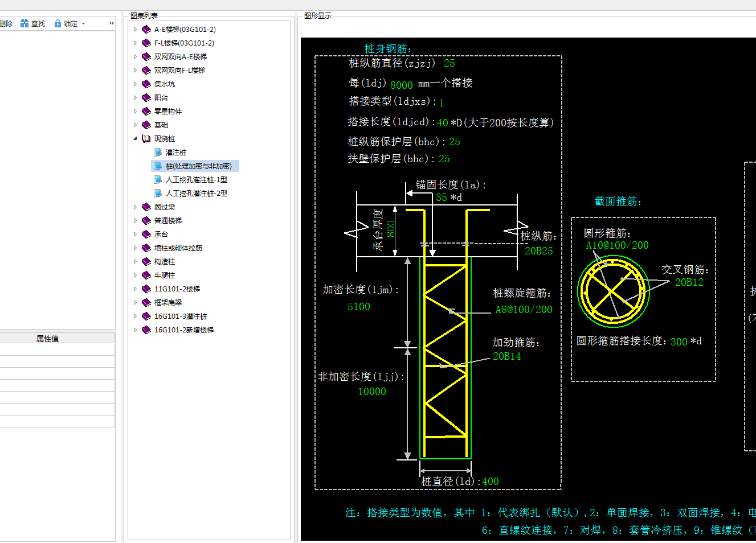Edit the 锚固长度 value 35
Image resolution: width=756 pixels, height=543 pixels.
[x=442, y=198]
